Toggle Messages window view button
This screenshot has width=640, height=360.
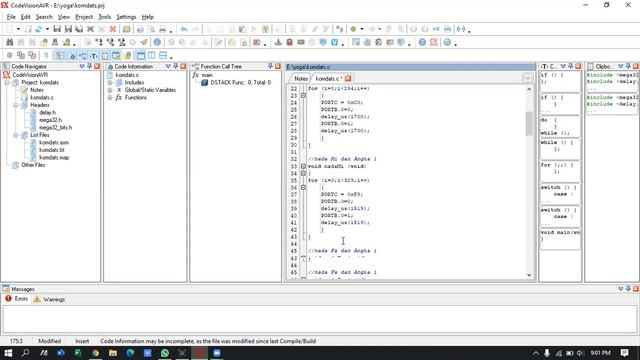[x=116, y=56]
